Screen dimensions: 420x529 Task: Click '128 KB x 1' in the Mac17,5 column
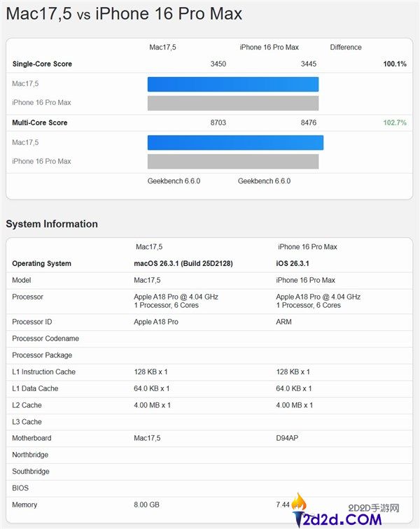coord(150,372)
